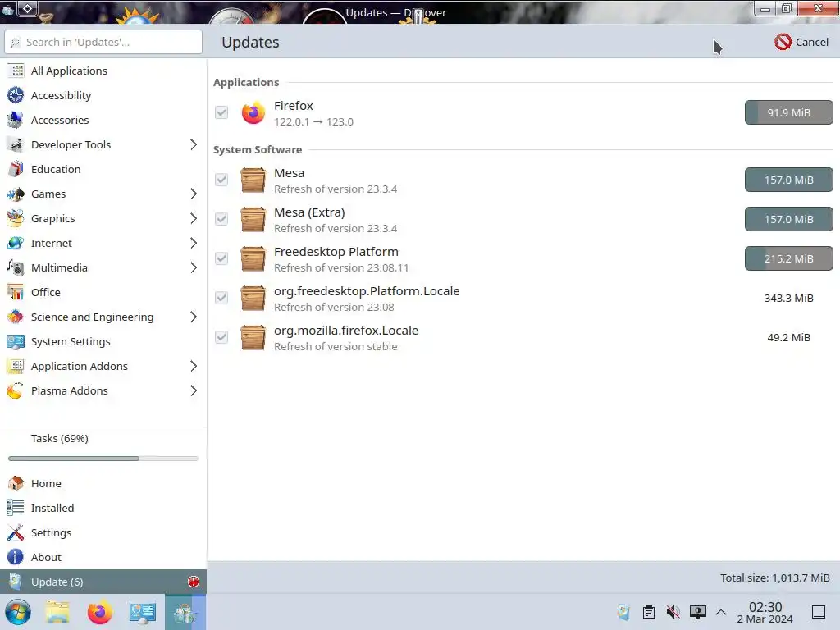Click the Internet globe icon

[16, 243]
